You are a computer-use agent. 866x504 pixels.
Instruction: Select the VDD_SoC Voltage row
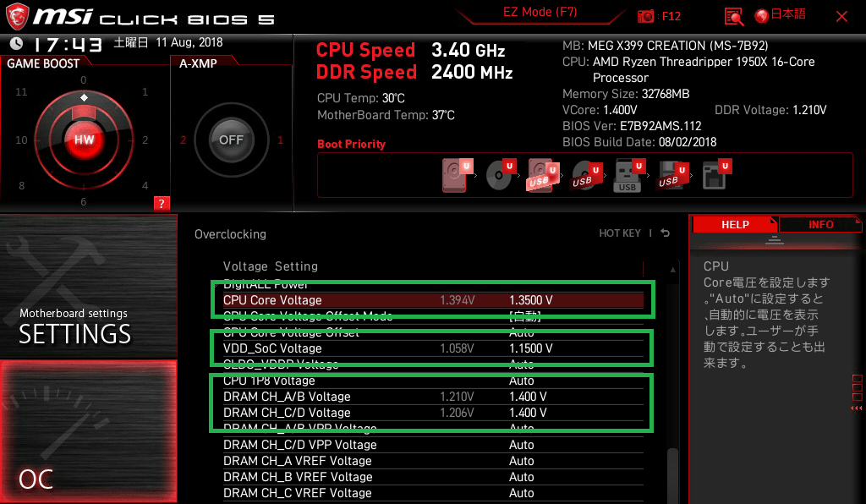[x=433, y=348]
